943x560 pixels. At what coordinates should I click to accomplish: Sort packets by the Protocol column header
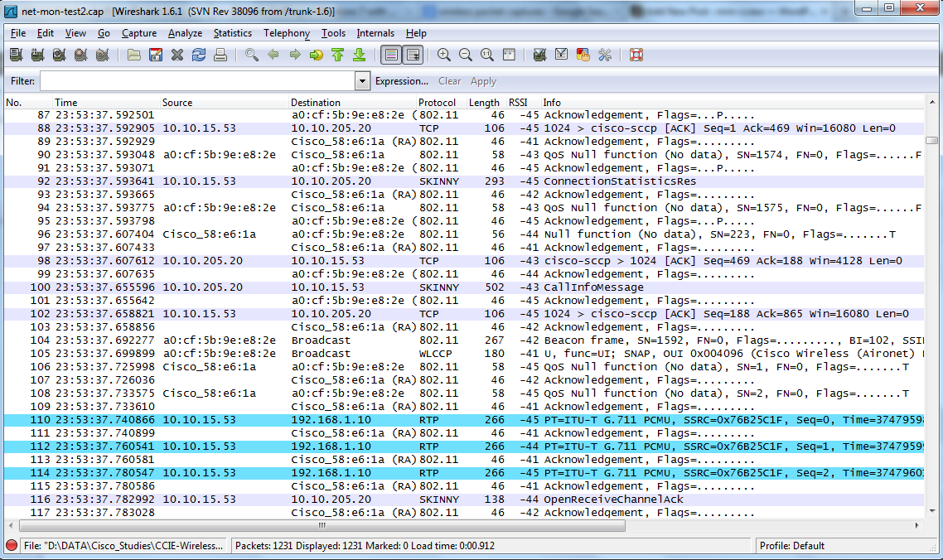(x=438, y=103)
